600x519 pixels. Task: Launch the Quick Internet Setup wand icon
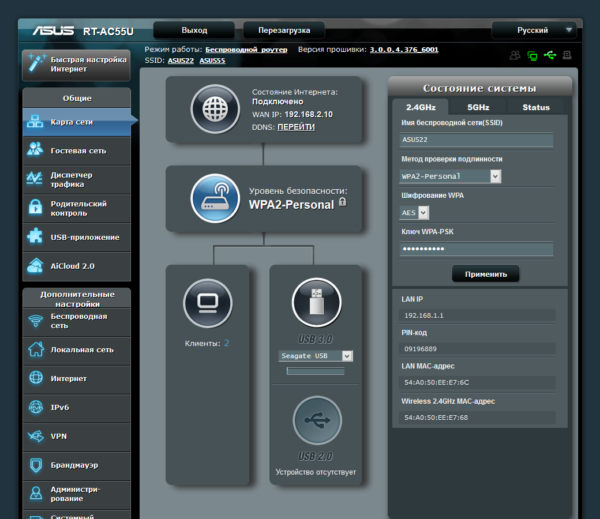point(36,64)
